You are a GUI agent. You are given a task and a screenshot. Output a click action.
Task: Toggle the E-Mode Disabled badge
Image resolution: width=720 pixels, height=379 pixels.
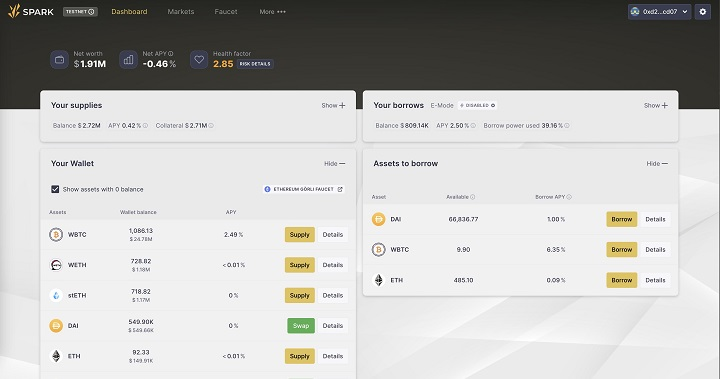tap(478, 106)
